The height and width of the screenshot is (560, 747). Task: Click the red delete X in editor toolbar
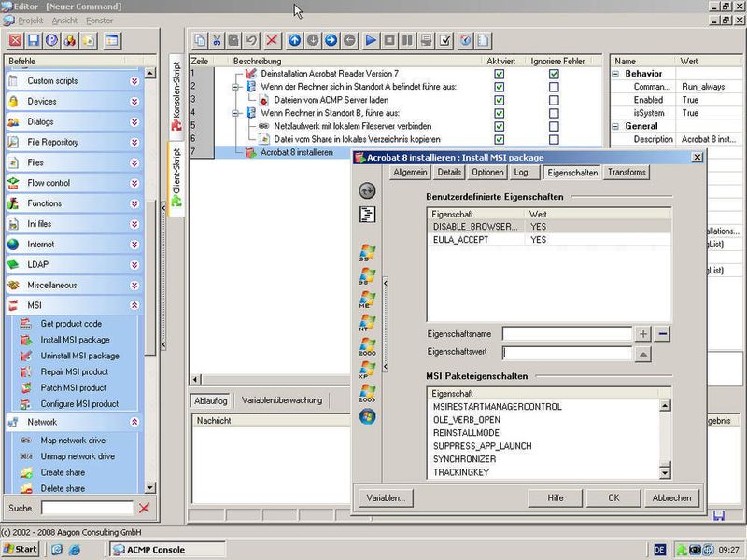[x=272, y=40]
